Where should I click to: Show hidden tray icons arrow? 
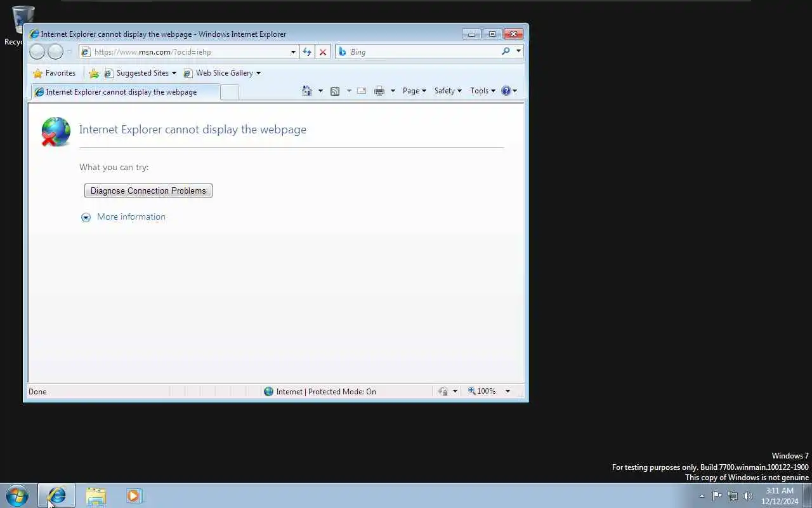coord(702,496)
